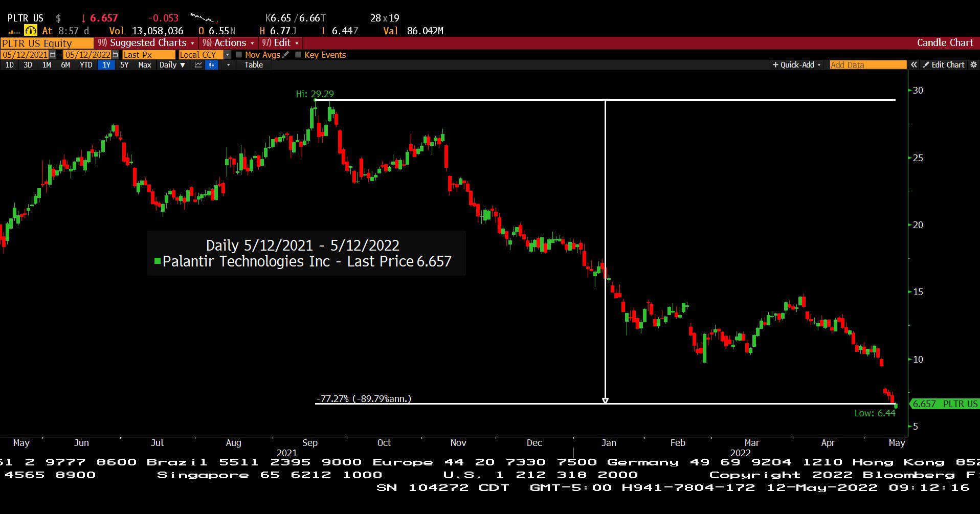The width and height of the screenshot is (980, 514).
Task: Open the end date calendar picker
Action: click(x=115, y=55)
